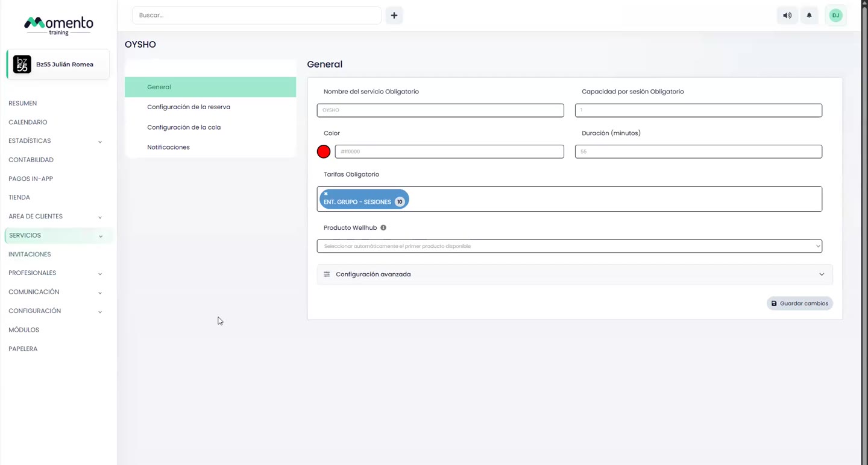The width and height of the screenshot is (868, 465).
Task: Go to RESUMEN in sidebar
Action: 23,103
